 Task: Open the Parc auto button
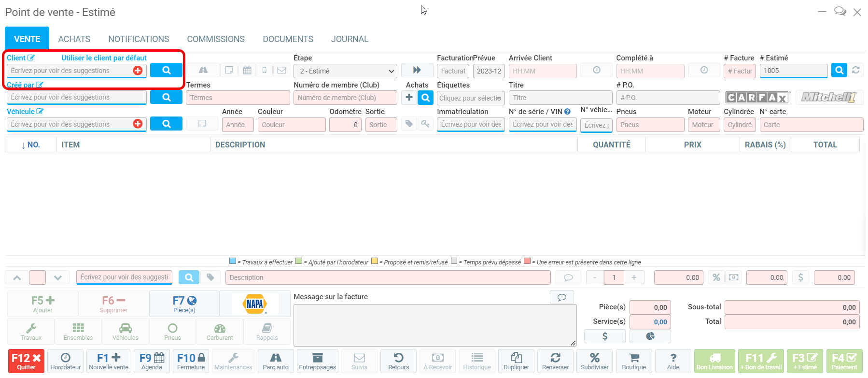276,361
